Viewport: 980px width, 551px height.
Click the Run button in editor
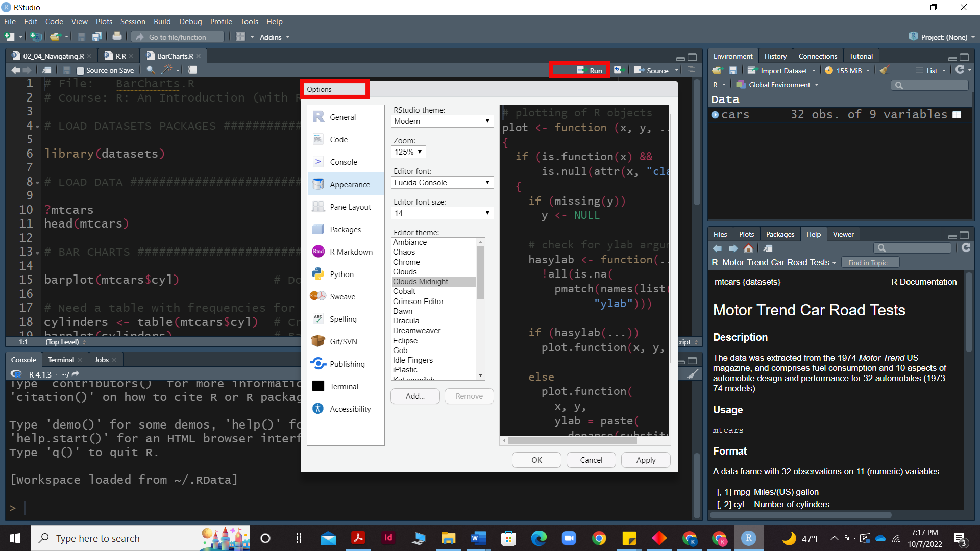[590, 70]
